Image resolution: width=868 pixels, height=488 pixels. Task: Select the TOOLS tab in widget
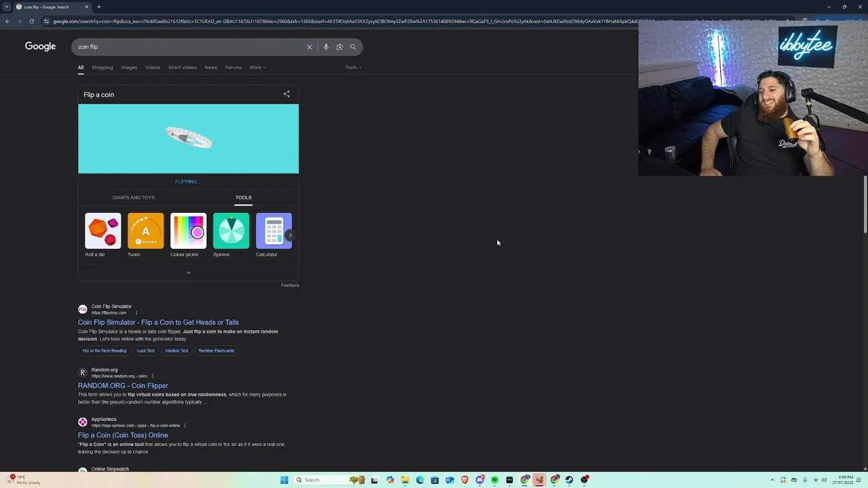[x=243, y=197]
